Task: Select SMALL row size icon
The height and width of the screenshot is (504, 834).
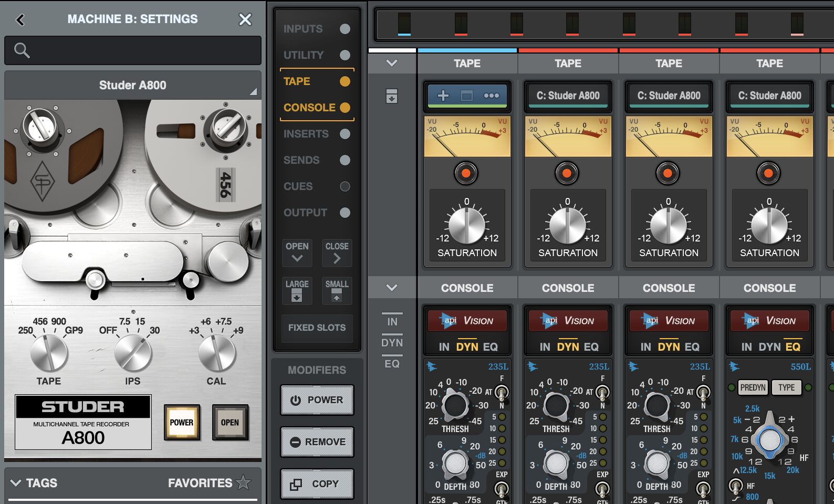Action: (x=337, y=290)
